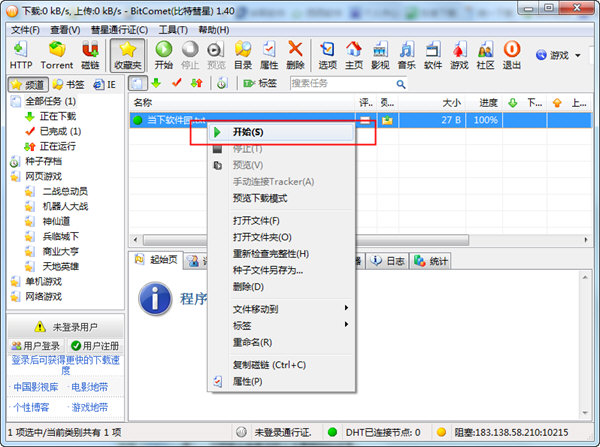Click the 磁链 magnet link icon
600x447 pixels.
click(90, 53)
